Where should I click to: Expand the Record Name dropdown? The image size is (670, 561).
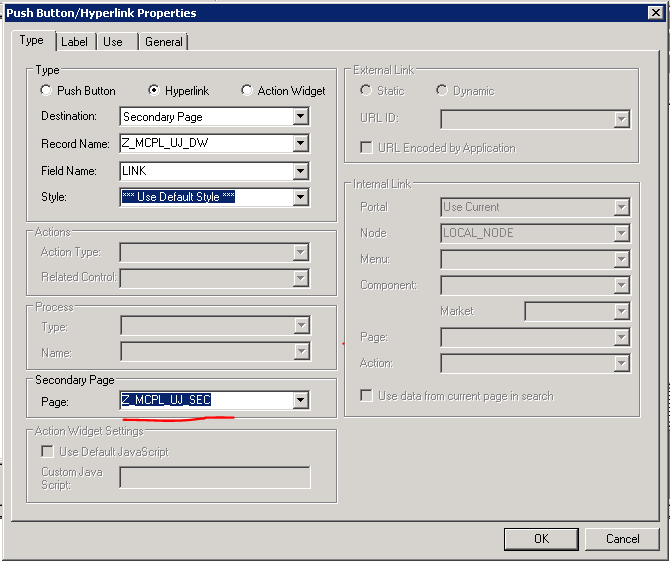301,143
